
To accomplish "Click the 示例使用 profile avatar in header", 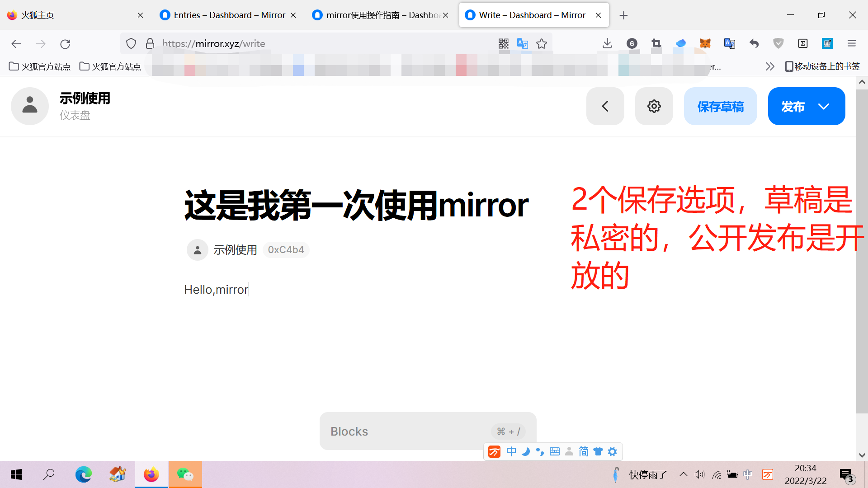I will point(30,106).
